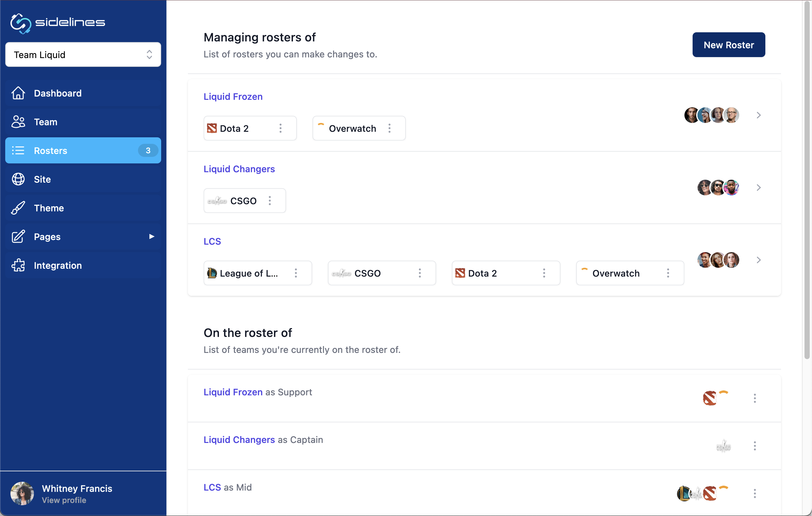Viewport: 812px width, 516px height.
Task: Open the LCS roster link
Action: 212,242
